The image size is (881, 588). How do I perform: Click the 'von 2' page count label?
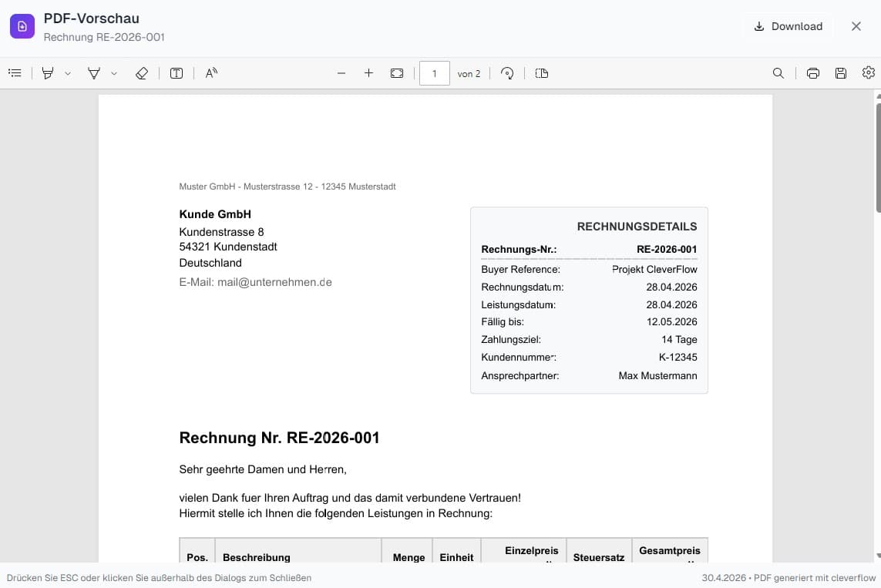[469, 73]
